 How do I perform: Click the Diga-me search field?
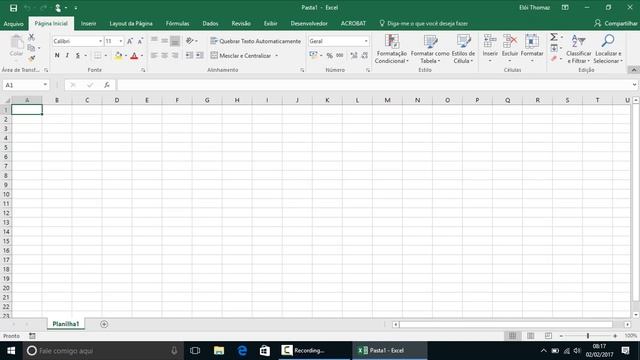pyautogui.click(x=423, y=24)
